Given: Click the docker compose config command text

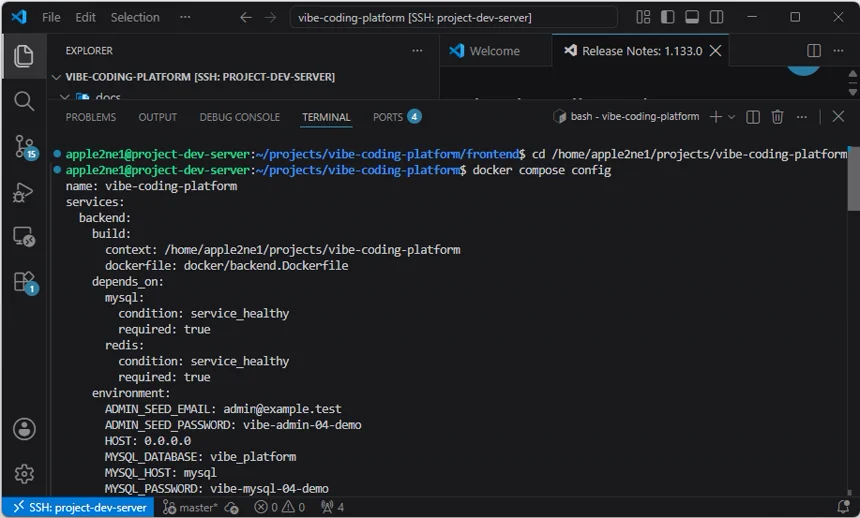Looking at the screenshot, I should [x=541, y=170].
